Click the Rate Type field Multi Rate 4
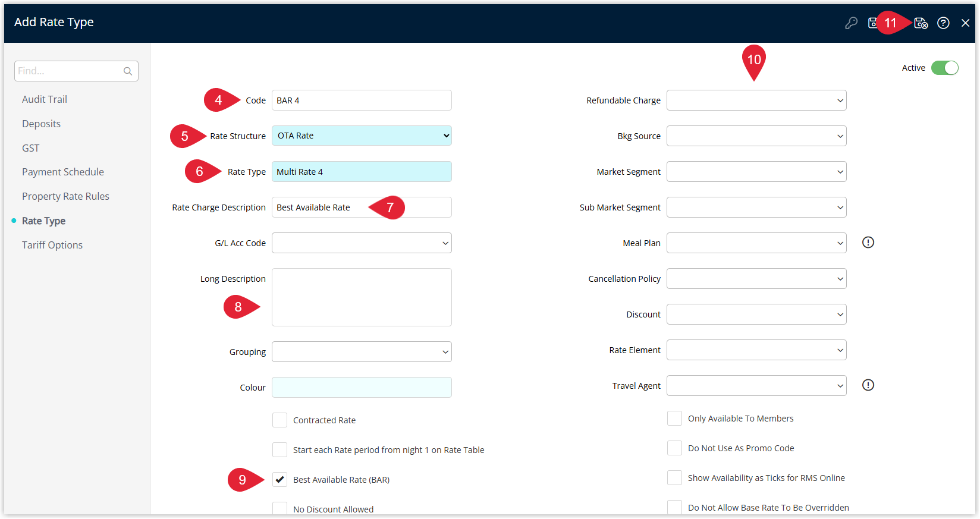 (x=362, y=171)
